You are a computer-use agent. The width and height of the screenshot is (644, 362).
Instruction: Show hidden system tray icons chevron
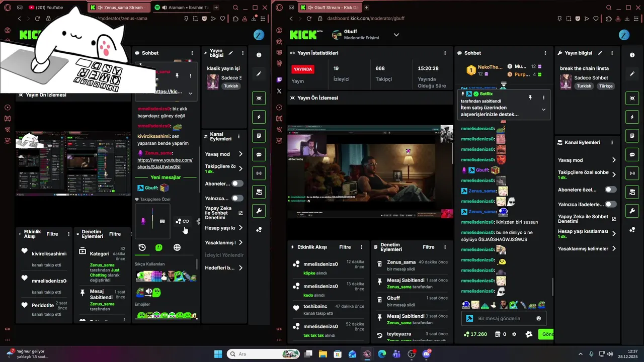point(580,354)
